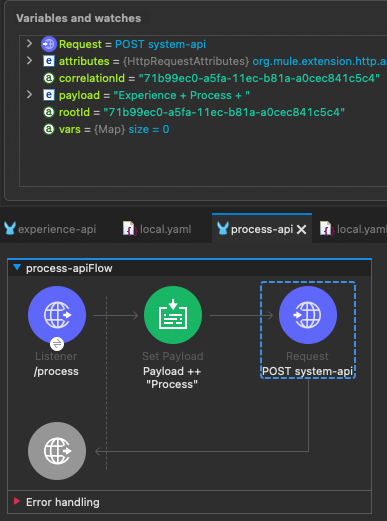Expand the Request variable row
387x521 pixels.
[x=29, y=44]
